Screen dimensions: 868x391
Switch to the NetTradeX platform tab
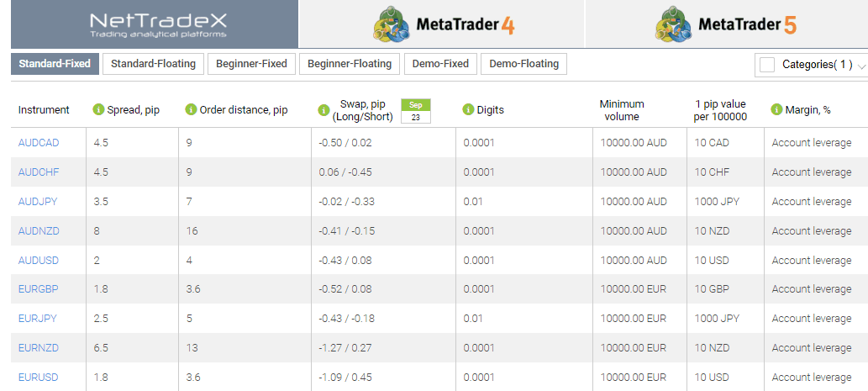point(155,24)
